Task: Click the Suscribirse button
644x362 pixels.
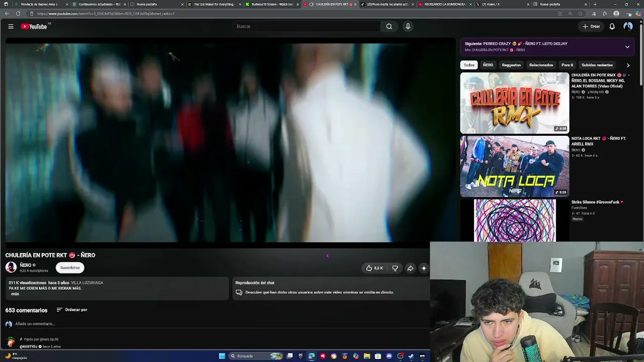Action: tap(70, 267)
